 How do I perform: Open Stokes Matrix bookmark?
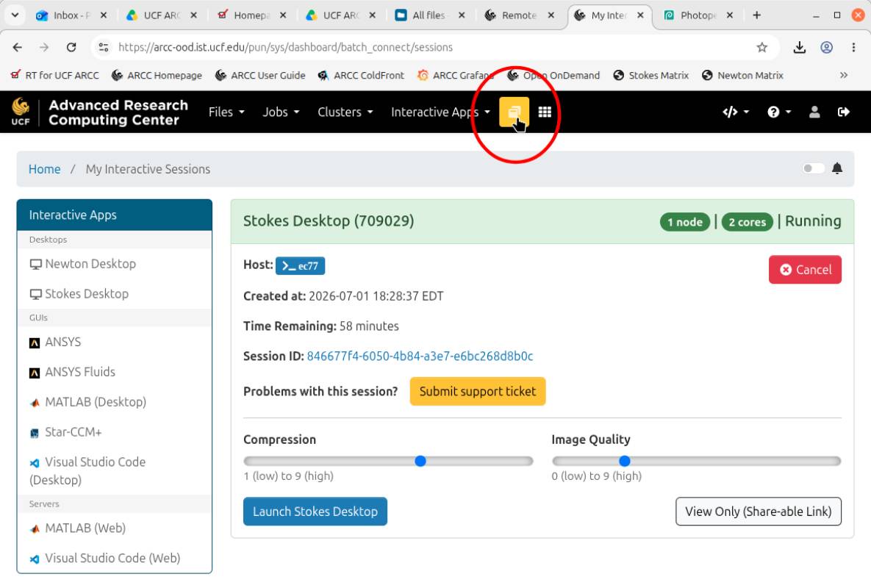click(x=650, y=75)
